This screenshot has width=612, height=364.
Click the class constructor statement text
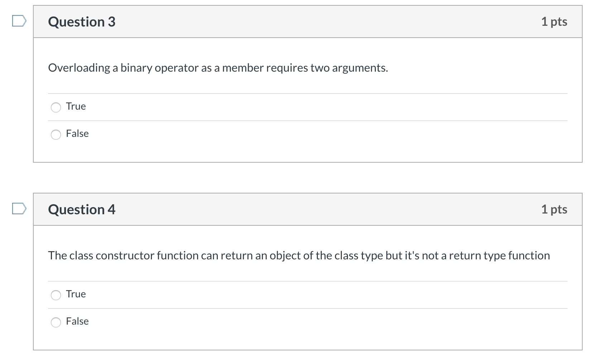point(299,256)
